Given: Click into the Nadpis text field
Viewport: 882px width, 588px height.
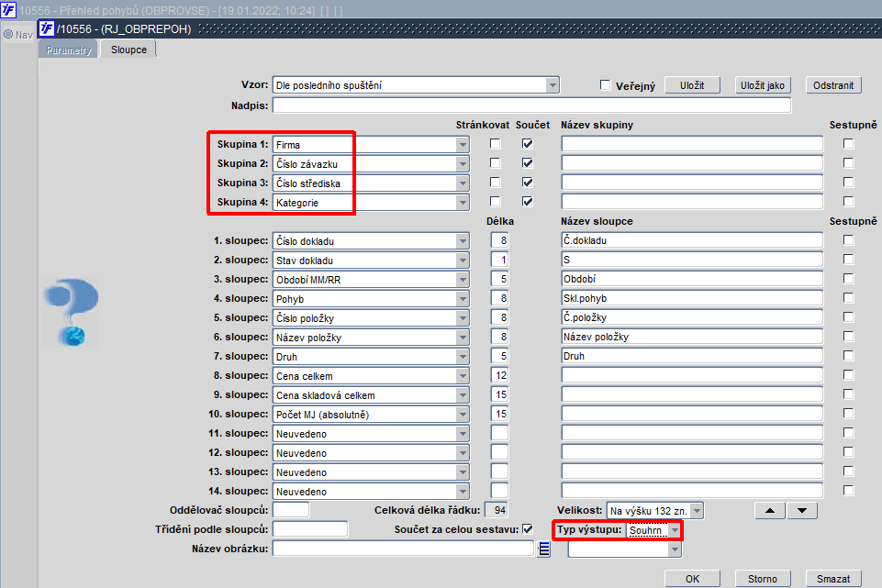Looking at the screenshot, I should tap(531, 105).
